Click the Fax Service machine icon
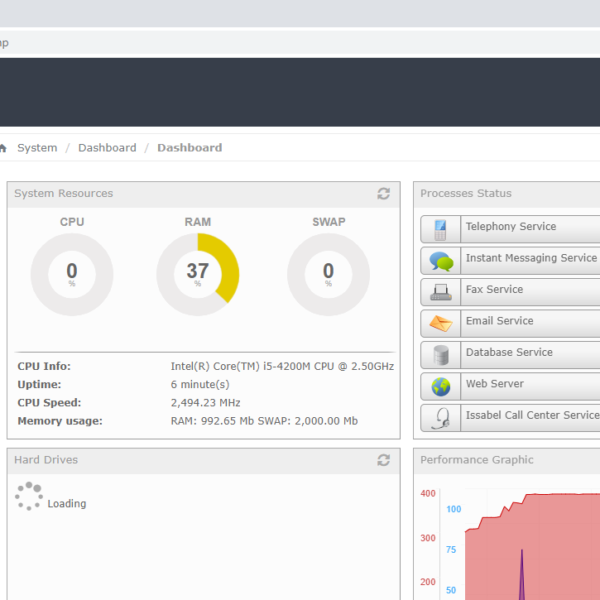 click(440, 291)
